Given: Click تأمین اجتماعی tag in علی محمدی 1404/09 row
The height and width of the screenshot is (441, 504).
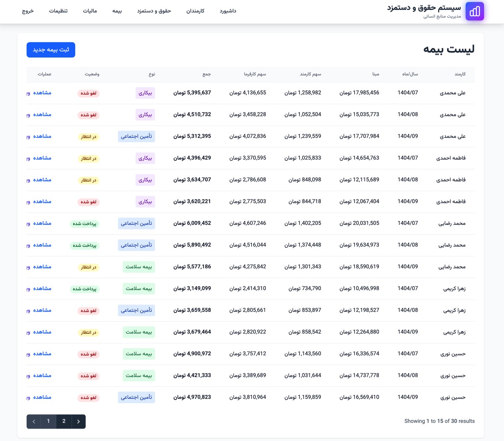Looking at the screenshot, I should click(x=136, y=136).
